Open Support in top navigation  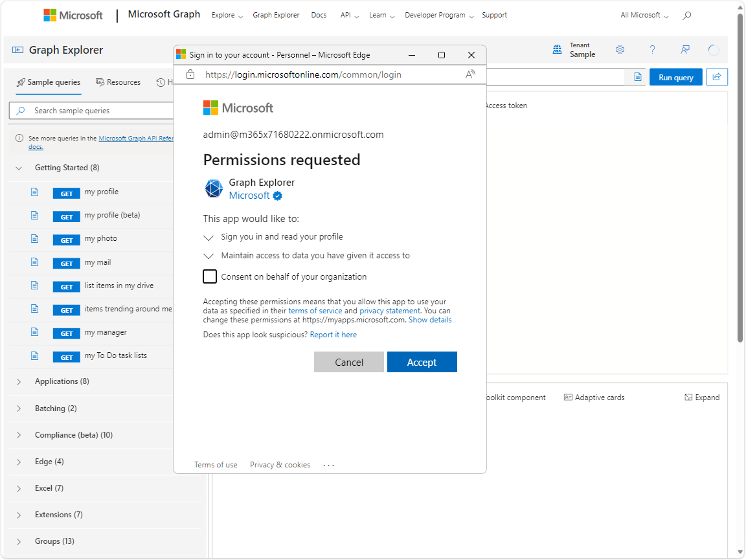tap(494, 16)
